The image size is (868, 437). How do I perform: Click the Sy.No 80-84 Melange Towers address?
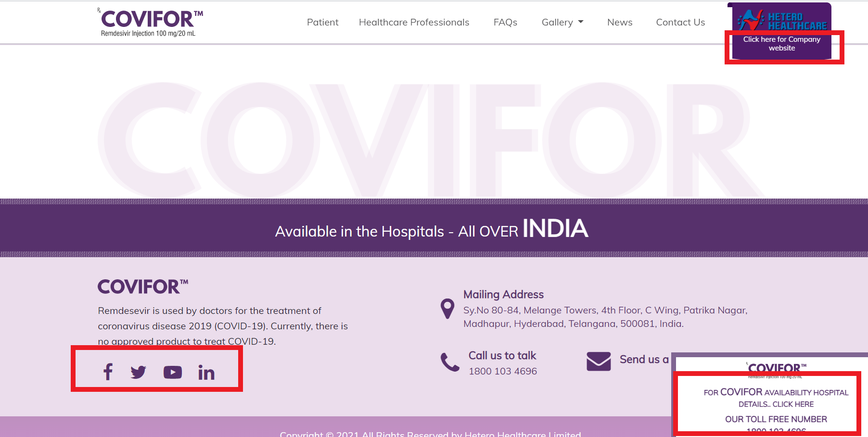click(x=605, y=317)
